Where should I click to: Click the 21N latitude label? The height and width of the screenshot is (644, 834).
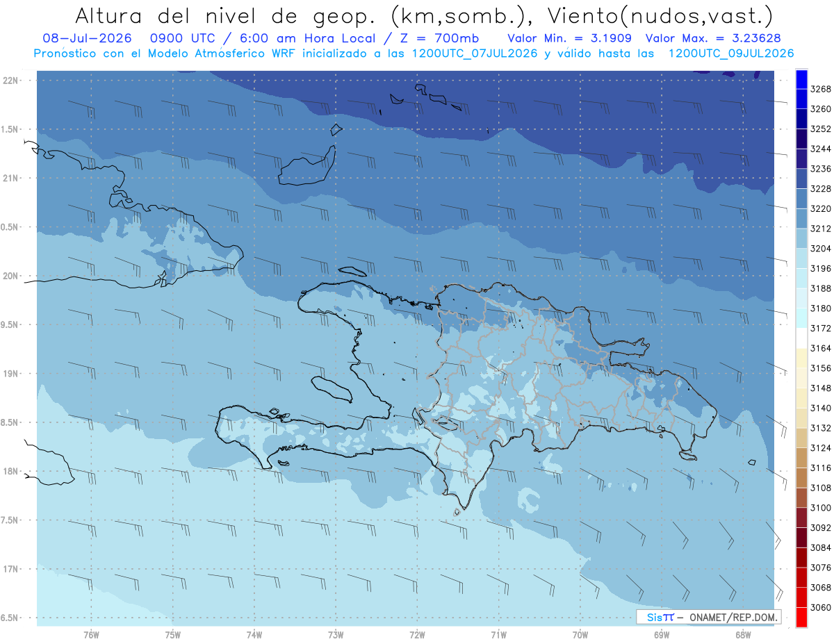10,178
